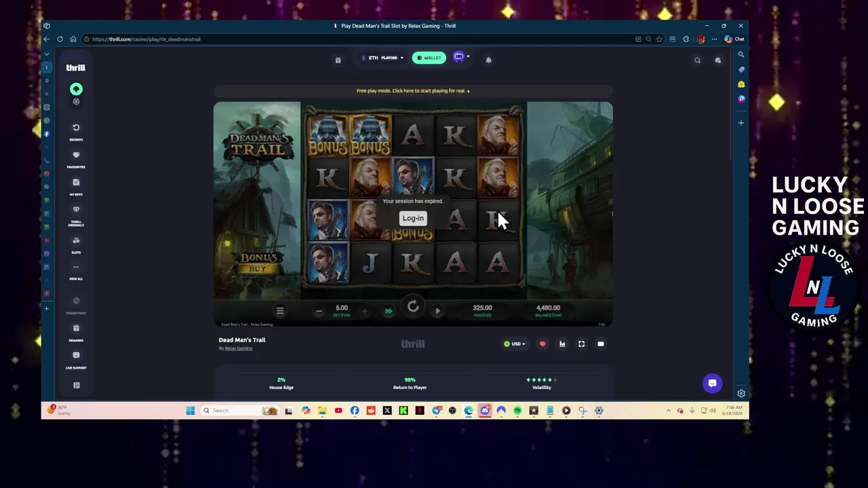Open the Windows Start menu
Viewport: 868px width, 488px height.
190,411
